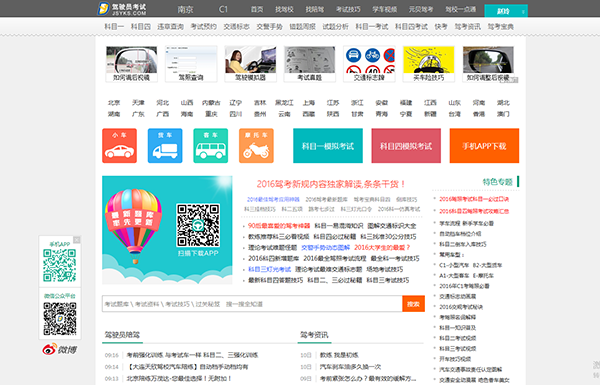600x385 pixels.
Task: Open 交警手势 in the sub navigation
Action: tap(269, 27)
